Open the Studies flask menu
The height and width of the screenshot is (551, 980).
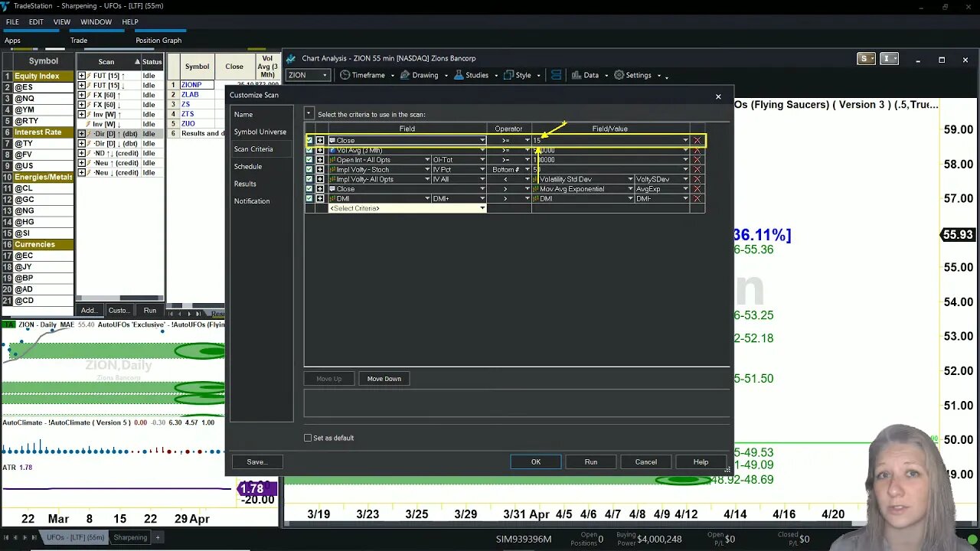472,75
